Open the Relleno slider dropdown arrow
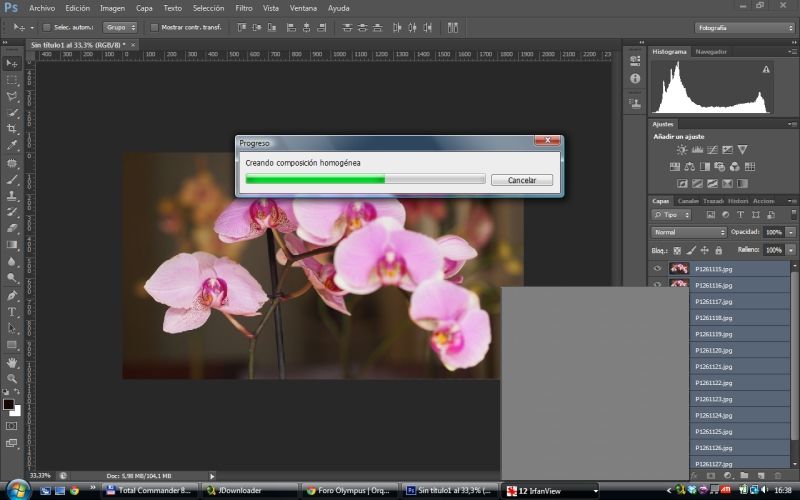 point(791,250)
